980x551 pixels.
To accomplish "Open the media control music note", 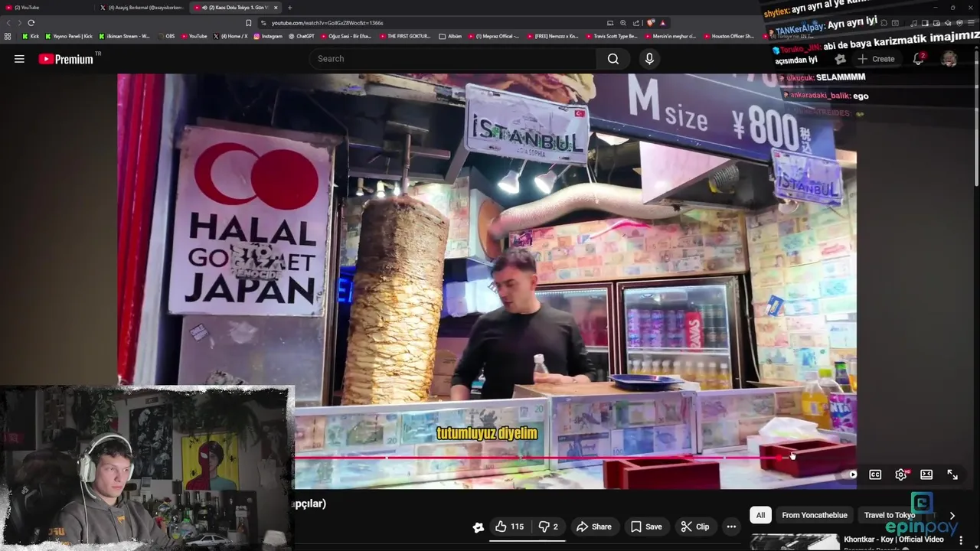I will pos(913,23).
